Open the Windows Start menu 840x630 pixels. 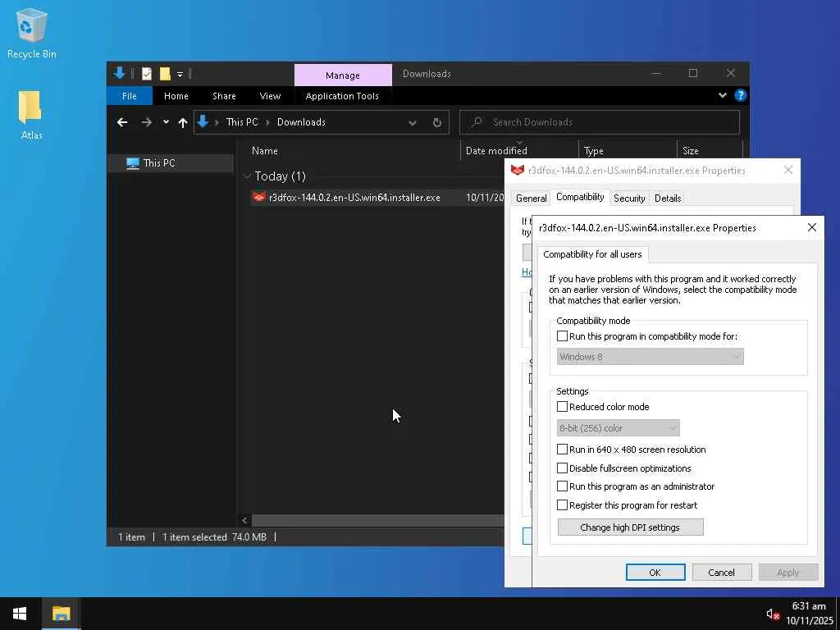(20, 614)
